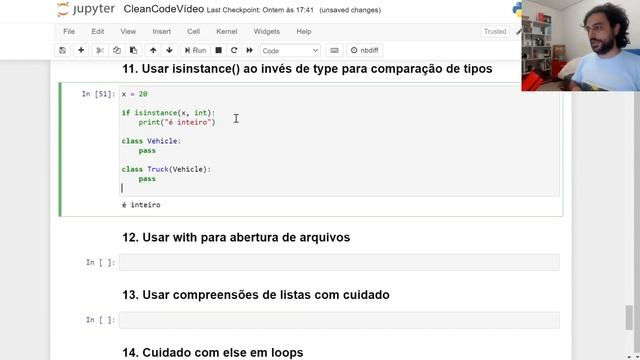Move the selected cell up
640x360 pixels.
tap(153, 50)
